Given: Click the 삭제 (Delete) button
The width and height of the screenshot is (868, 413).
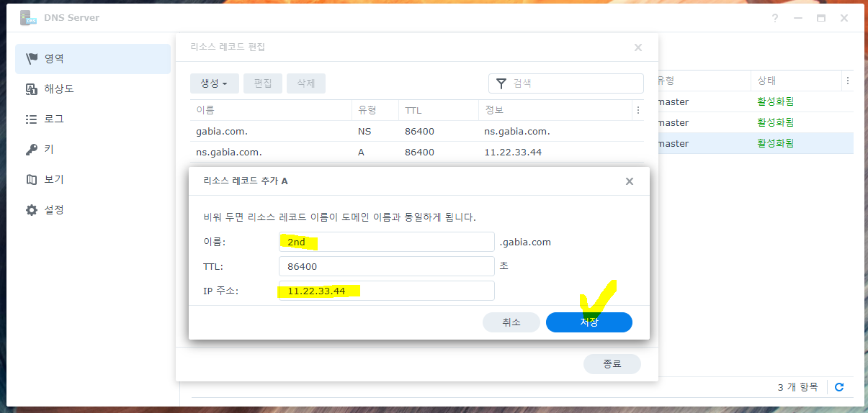Looking at the screenshot, I should pos(306,83).
